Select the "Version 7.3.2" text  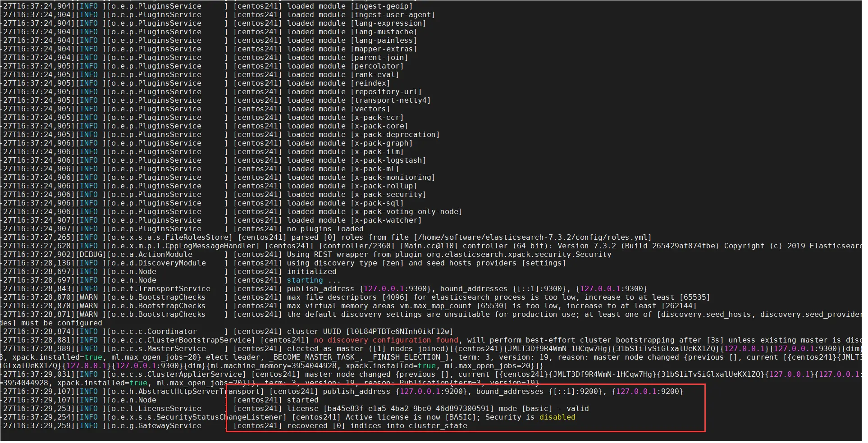587,246
